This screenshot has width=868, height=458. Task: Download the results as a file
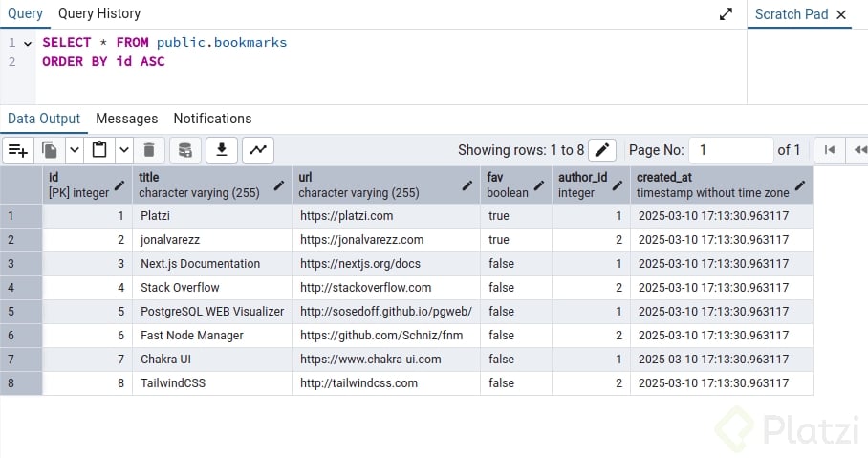(222, 150)
